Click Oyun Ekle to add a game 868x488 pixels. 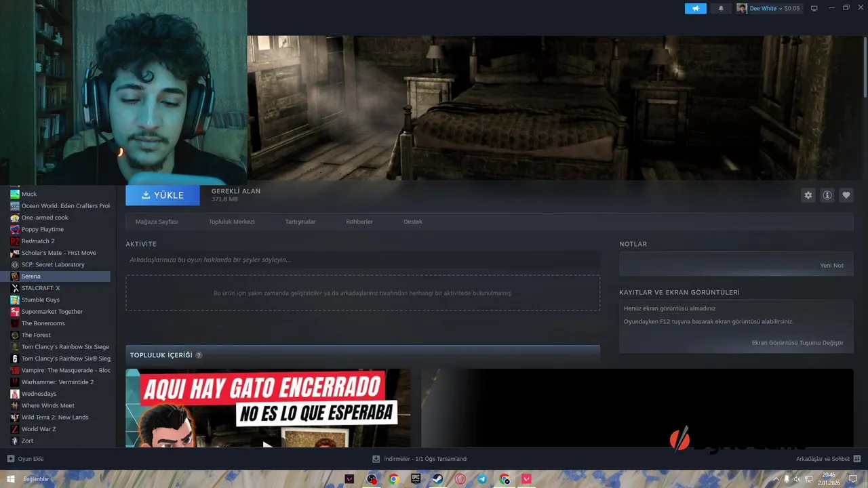pos(25,459)
